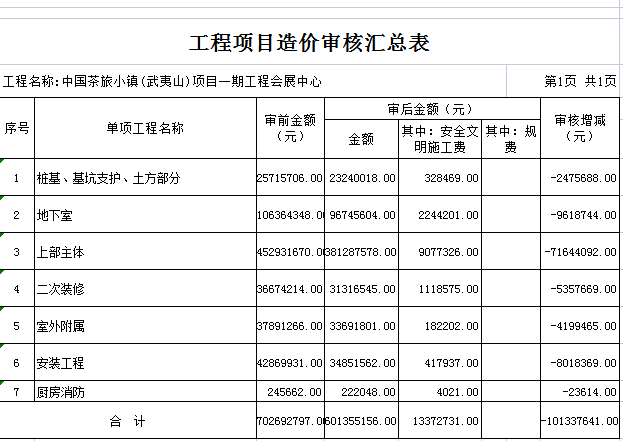Select cell value -4199465.00
The image size is (623, 441).
[580, 325]
